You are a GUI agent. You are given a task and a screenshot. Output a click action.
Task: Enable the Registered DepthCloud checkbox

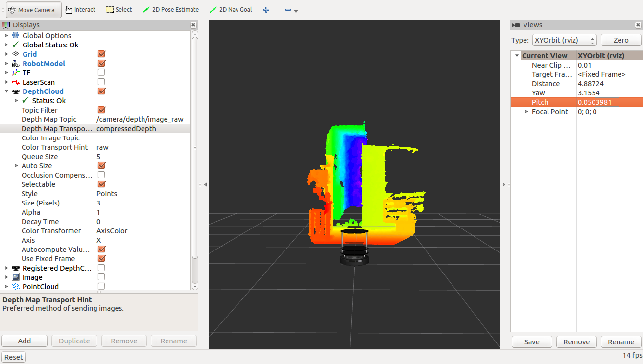point(101,268)
